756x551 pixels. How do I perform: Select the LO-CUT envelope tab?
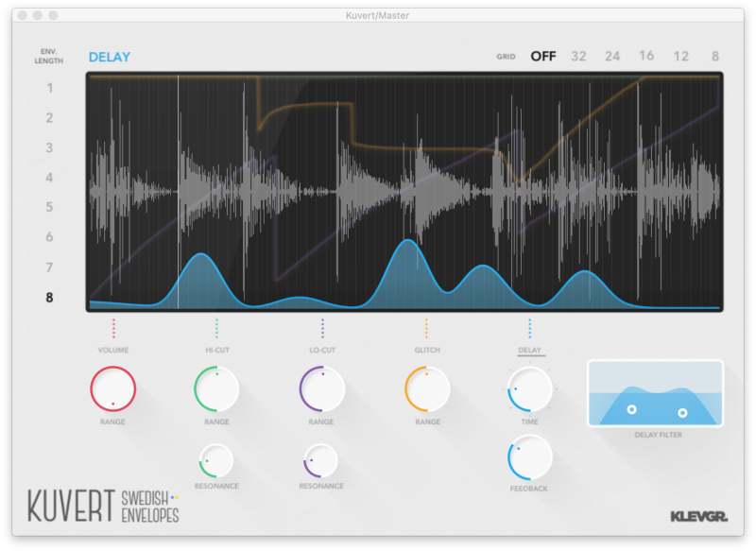pos(322,350)
